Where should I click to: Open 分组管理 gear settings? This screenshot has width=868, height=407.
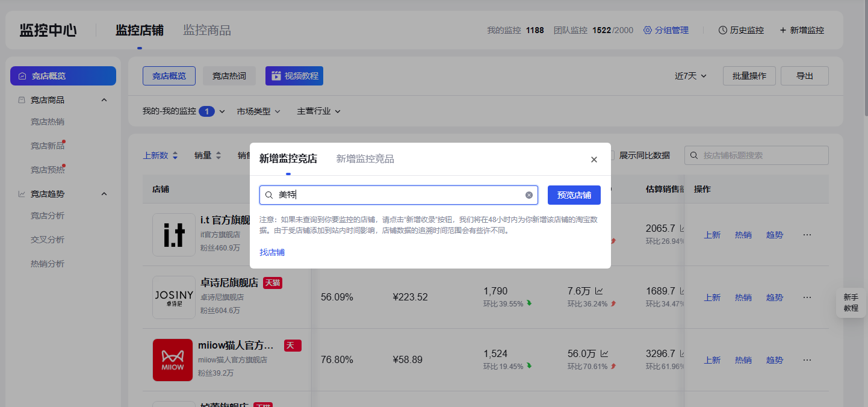pos(666,30)
